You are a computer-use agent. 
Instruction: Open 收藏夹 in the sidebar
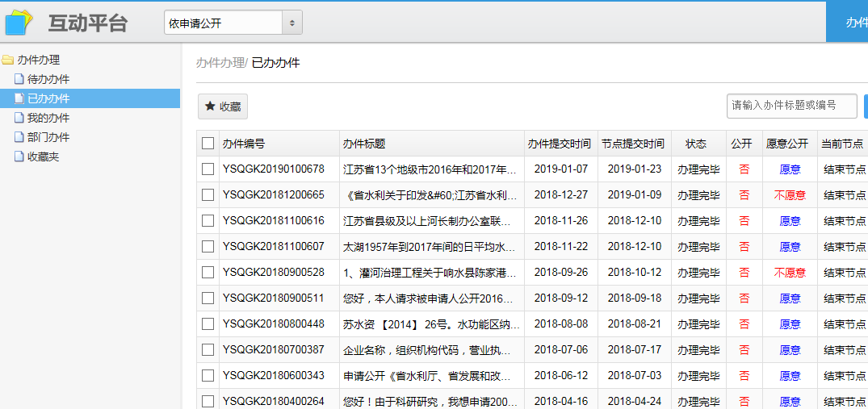[x=43, y=157]
